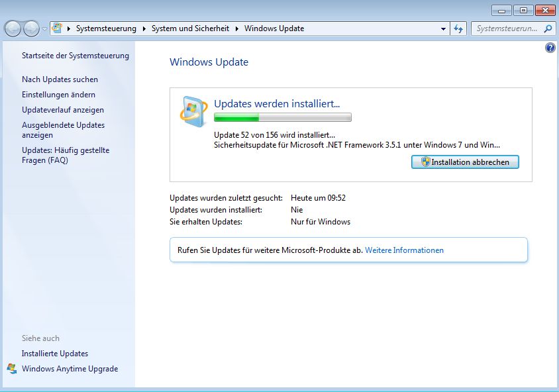Open Updates: Häufig gestellte Fragen (FAQ)

[66, 155]
